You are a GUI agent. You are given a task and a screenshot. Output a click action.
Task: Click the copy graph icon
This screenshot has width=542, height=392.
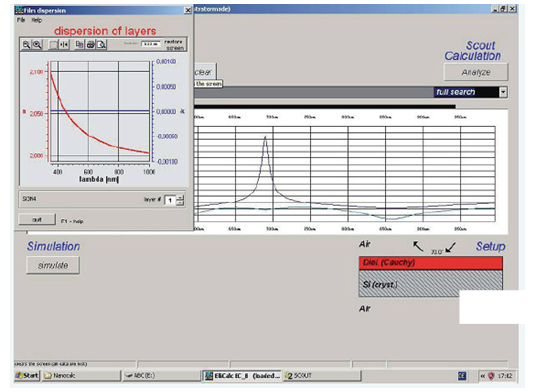pos(80,45)
